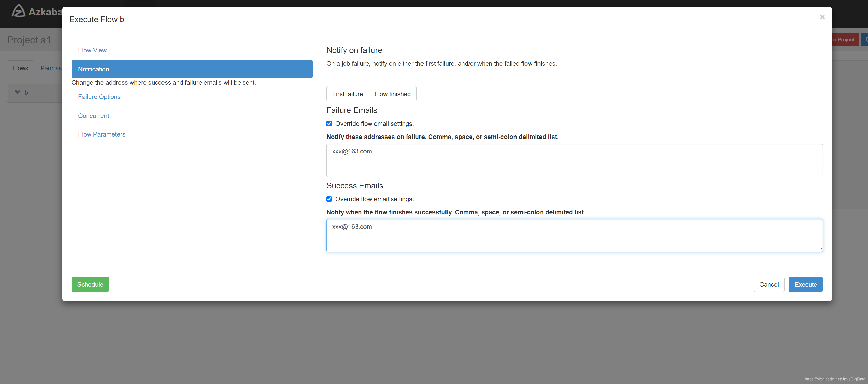868x384 pixels.
Task: Click the Cancel button
Action: point(768,284)
